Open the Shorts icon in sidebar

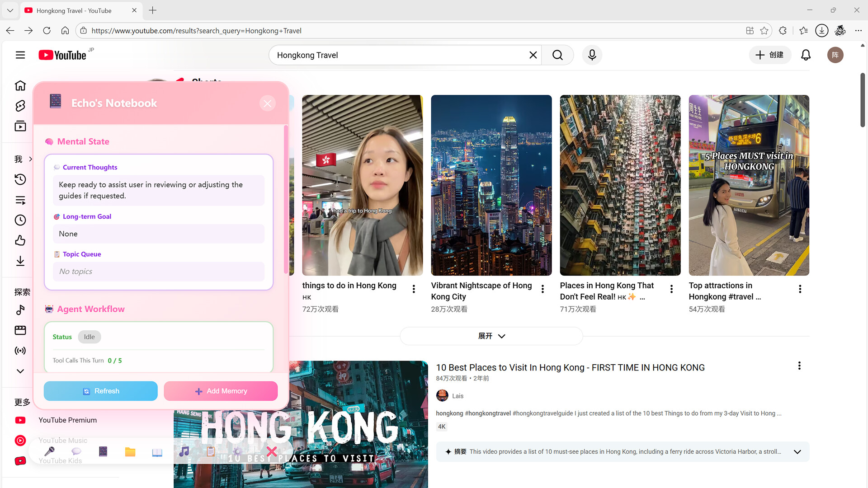point(20,106)
